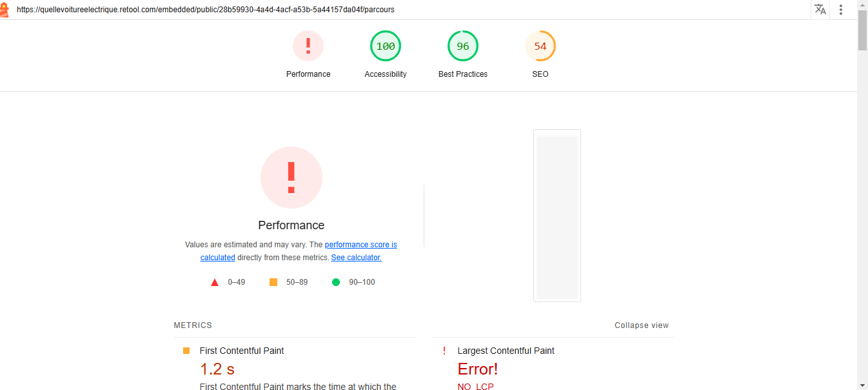Select the Largest Contentful Paint metric
The height and width of the screenshot is (390, 868).
(506, 351)
